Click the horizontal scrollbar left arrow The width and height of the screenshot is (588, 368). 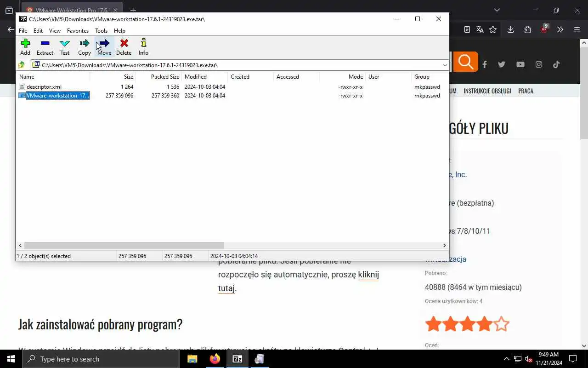point(20,246)
